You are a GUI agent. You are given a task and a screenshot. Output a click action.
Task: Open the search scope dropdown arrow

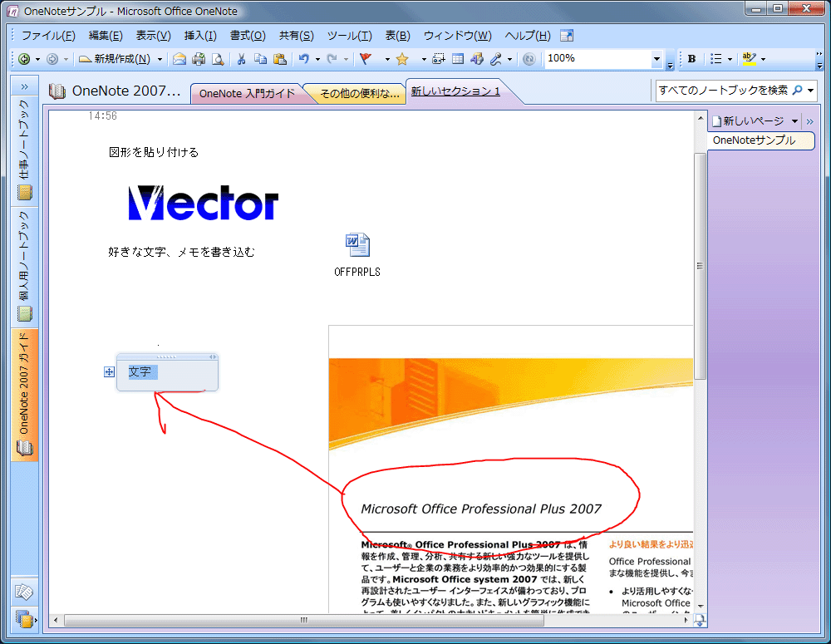[x=810, y=91]
